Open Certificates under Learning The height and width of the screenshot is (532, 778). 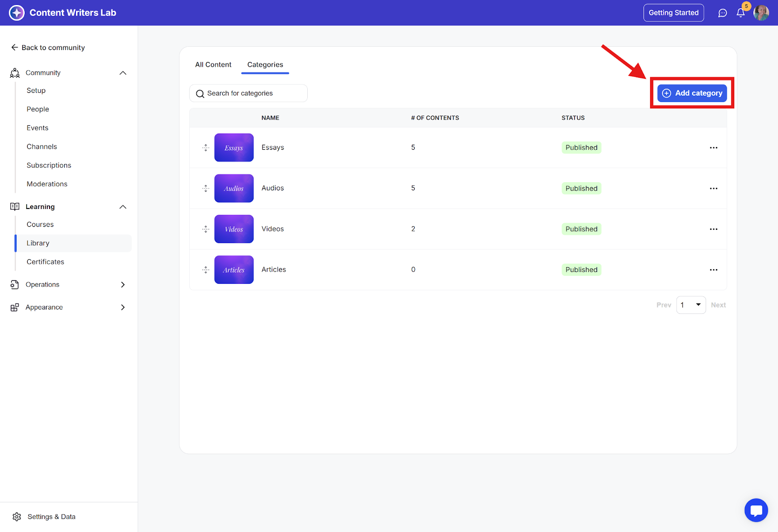point(46,262)
